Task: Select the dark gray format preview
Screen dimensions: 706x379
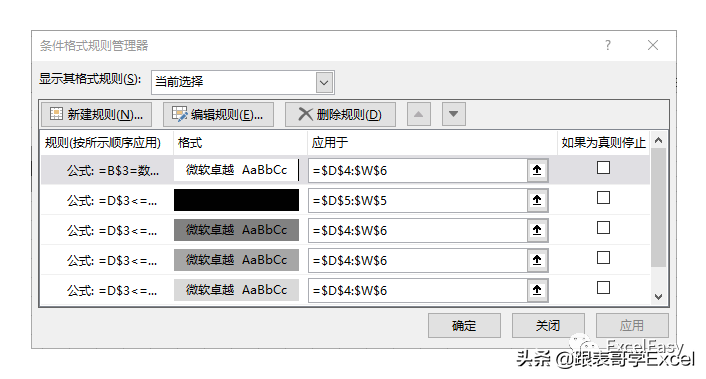Action: coord(236,230)
